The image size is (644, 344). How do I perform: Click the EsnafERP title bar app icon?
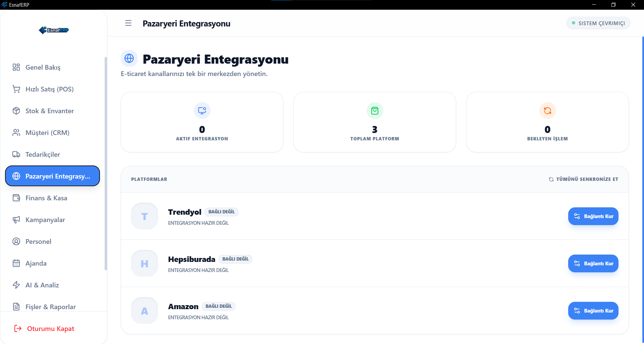coord(4,5)
